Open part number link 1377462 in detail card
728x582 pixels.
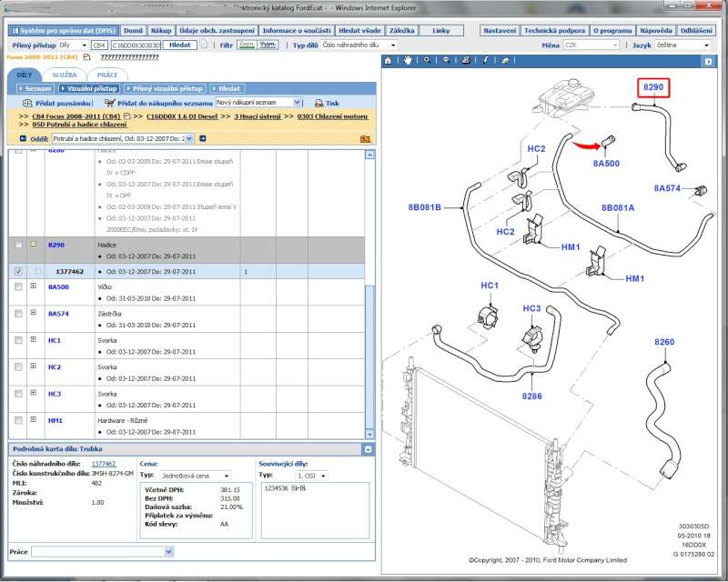104,464
